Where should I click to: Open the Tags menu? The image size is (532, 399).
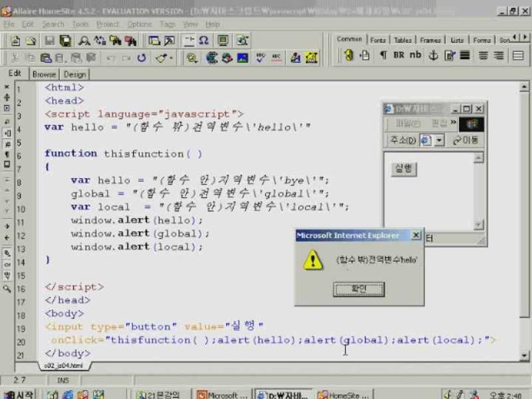167,24
